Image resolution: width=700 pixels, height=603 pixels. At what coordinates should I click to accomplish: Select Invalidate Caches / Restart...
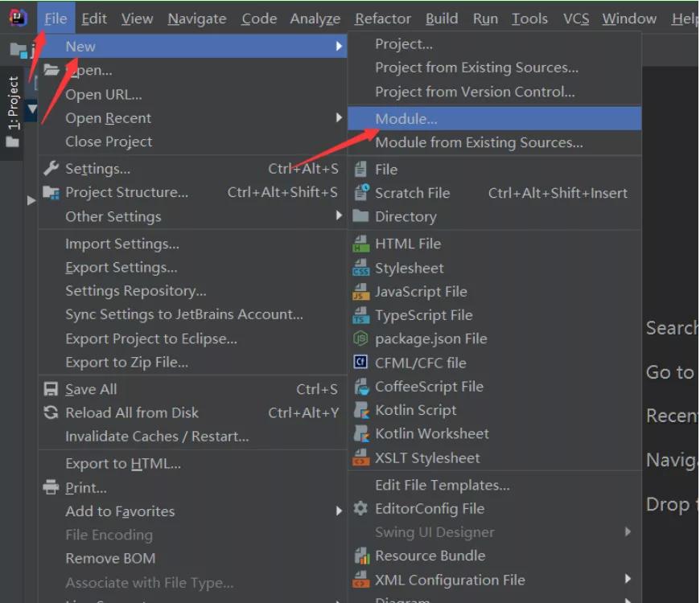(192, 437)
